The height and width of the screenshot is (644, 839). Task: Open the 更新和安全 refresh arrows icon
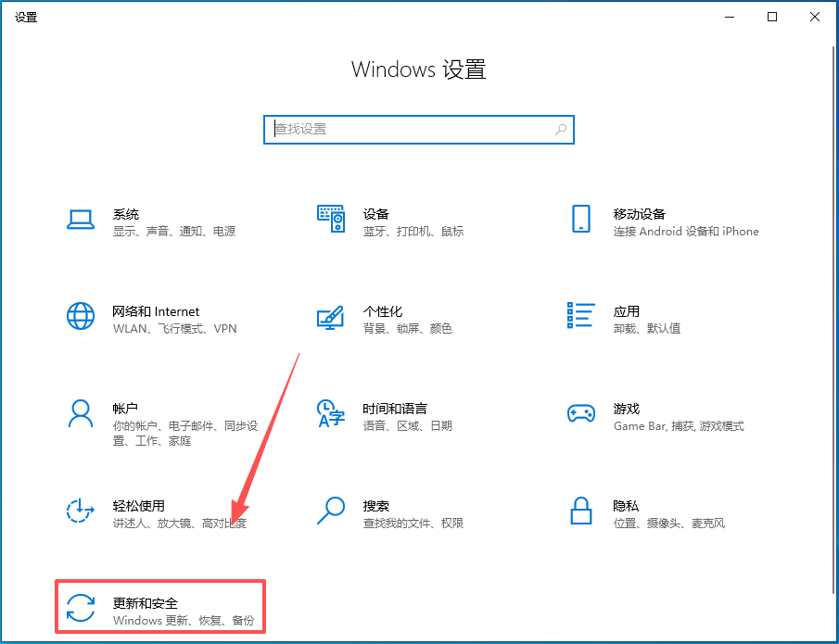[81, 608]
